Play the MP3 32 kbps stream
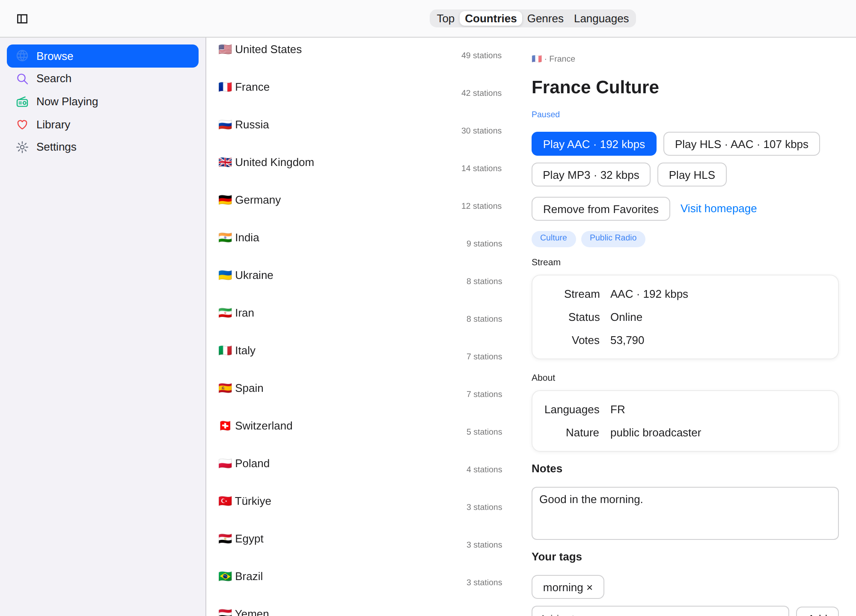 591,175
